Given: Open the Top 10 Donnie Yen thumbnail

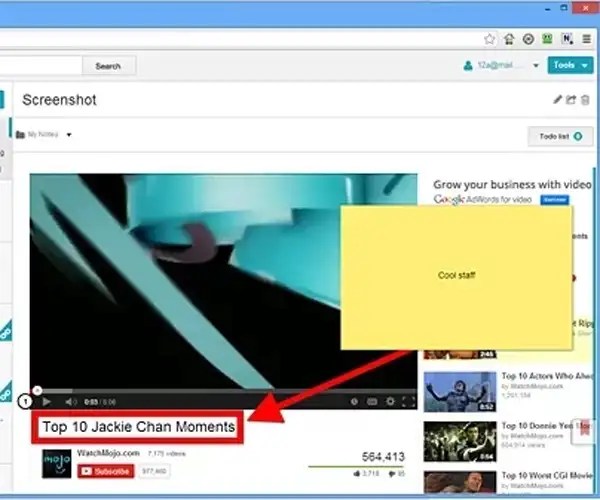Looking at the screenshot, I should coord(460,441).
